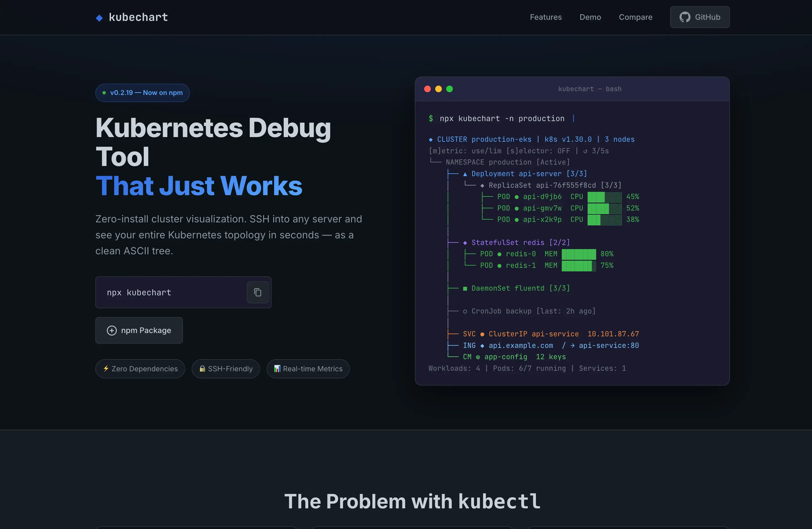Open the npm Package button

point(139,330)
